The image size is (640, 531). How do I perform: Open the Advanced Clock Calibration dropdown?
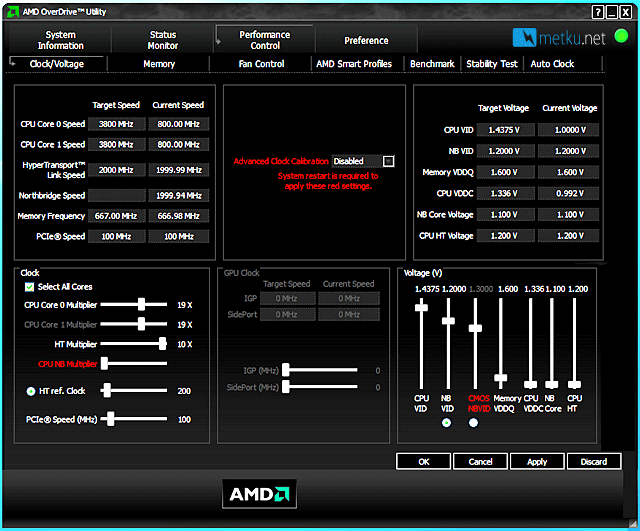pos(389,161)
